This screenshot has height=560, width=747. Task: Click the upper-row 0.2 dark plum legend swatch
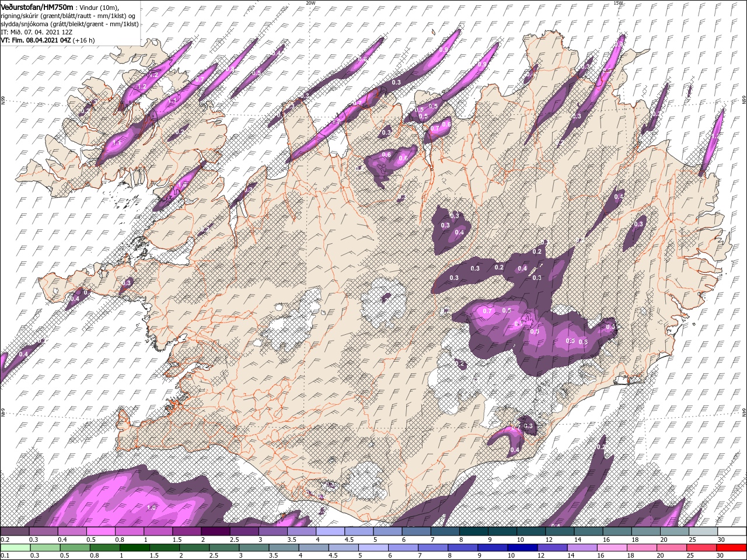(15, 531)
